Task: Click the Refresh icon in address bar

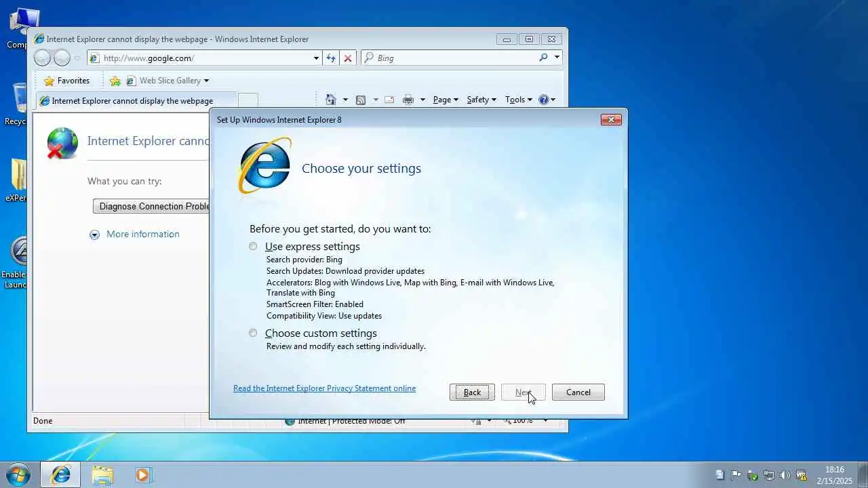Action: point(330,58)
